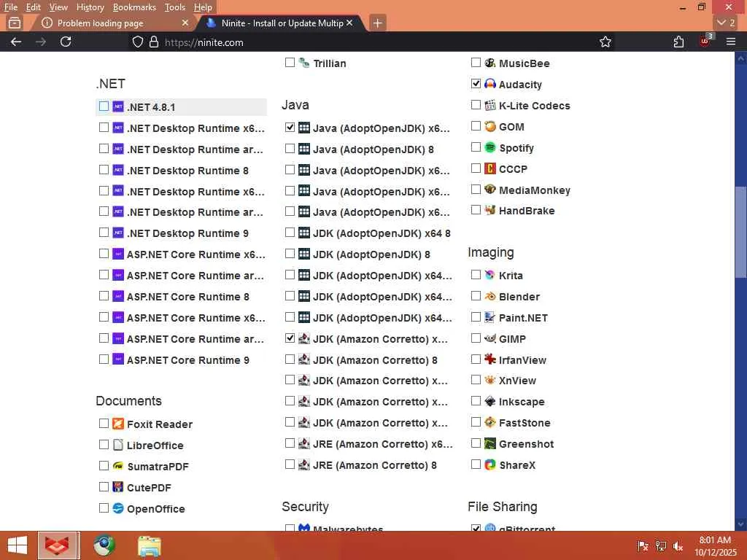
Task: Uncheck the Audacity checkbox
Action: pyautogui.click(x=476, y=83)
